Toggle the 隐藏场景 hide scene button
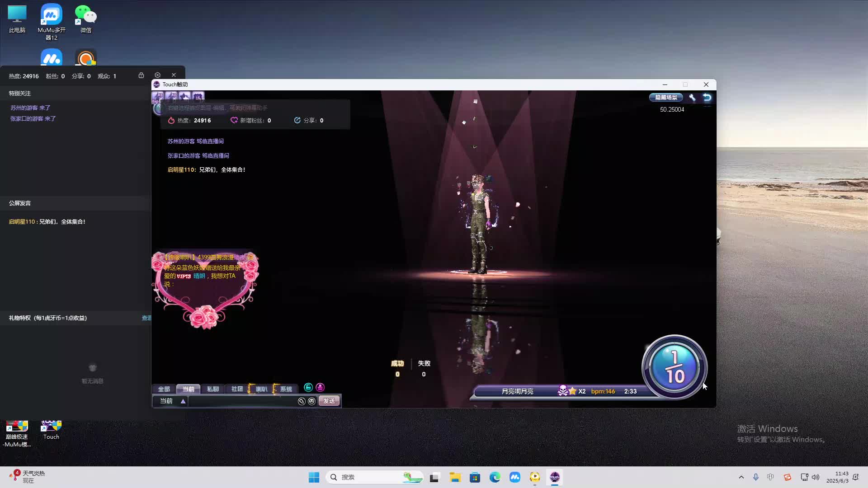Viewport: 868px width, 488px height. point(666,98)
